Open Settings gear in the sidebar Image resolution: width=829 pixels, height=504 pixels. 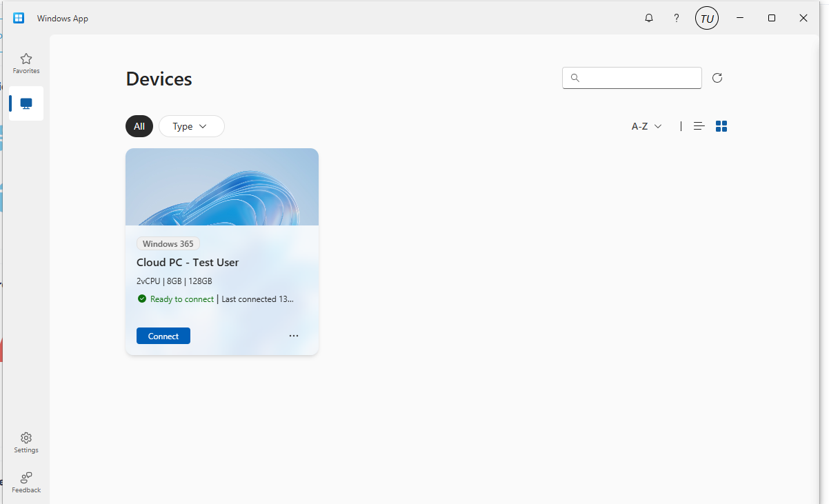[x=26, y=443]
